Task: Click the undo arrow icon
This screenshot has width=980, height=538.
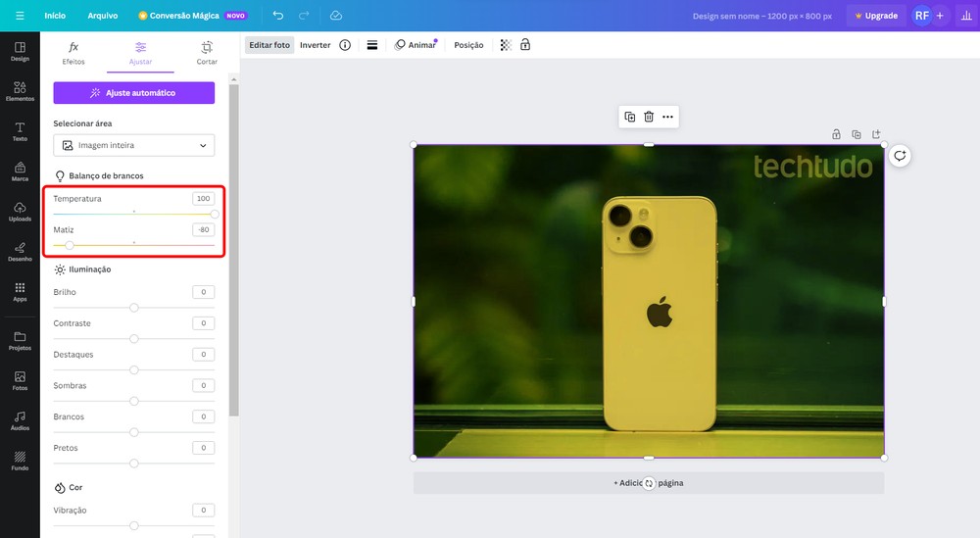Action: [x=278, y=16]
